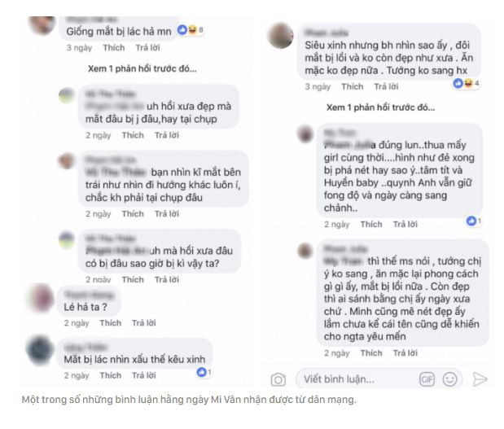This screenshot has height=429, width=504.
Task: Like the 'Giống mắt bị lác hả mn' comment
Action: coord(114,48)
